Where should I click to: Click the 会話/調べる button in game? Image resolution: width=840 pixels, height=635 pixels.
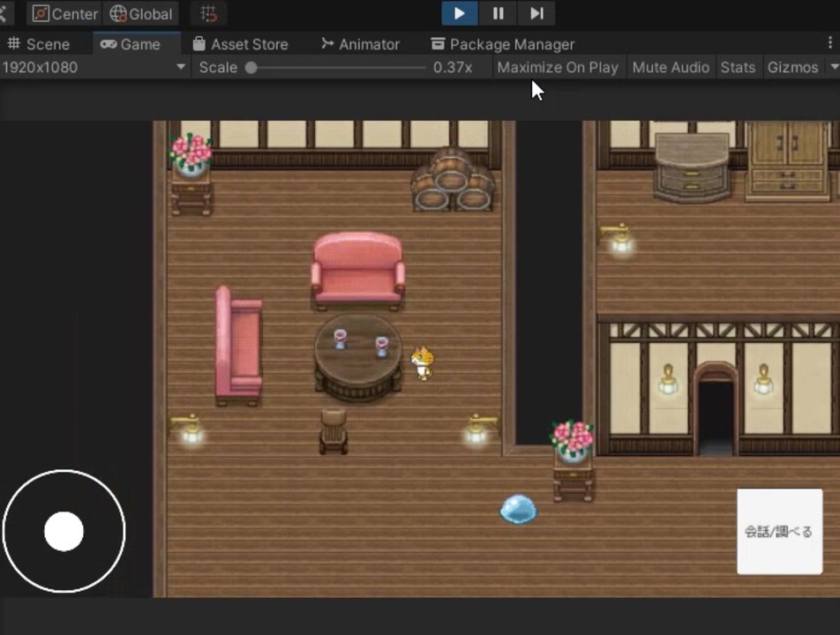(779, 532)
